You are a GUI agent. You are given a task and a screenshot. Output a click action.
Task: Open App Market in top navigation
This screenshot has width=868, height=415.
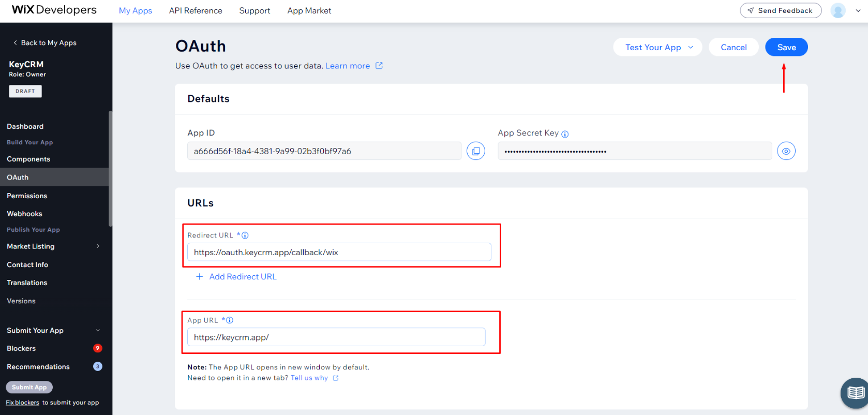click(x=309, y=11)
